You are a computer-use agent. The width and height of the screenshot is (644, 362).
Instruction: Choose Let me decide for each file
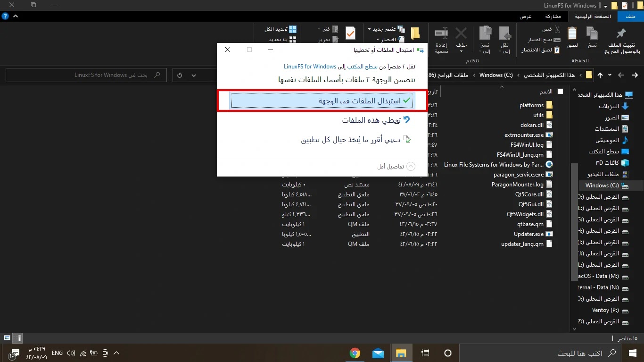(356, 140)
